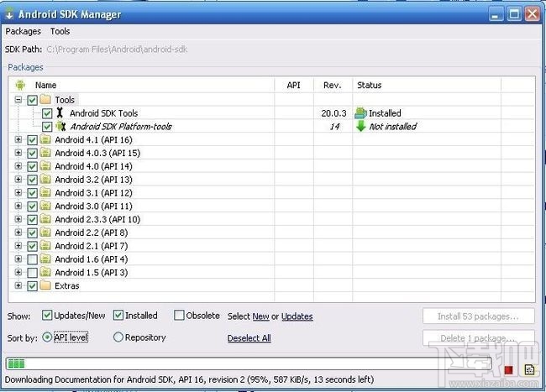The height and width of the screenshot is (392, 546).
Task: Click the Rev. column header
Action: pos(332,86)
